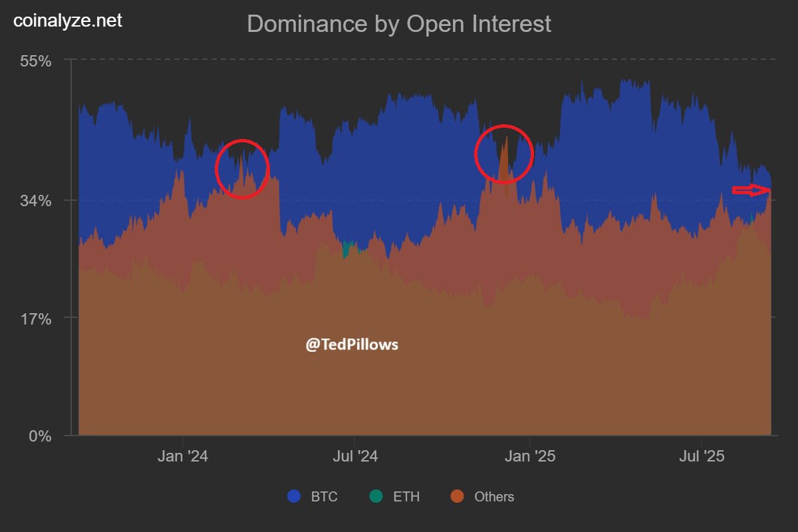This screenshot has width=798, height=532.
Task: Click the orange Others legend dot
Action: click(458, 497)
